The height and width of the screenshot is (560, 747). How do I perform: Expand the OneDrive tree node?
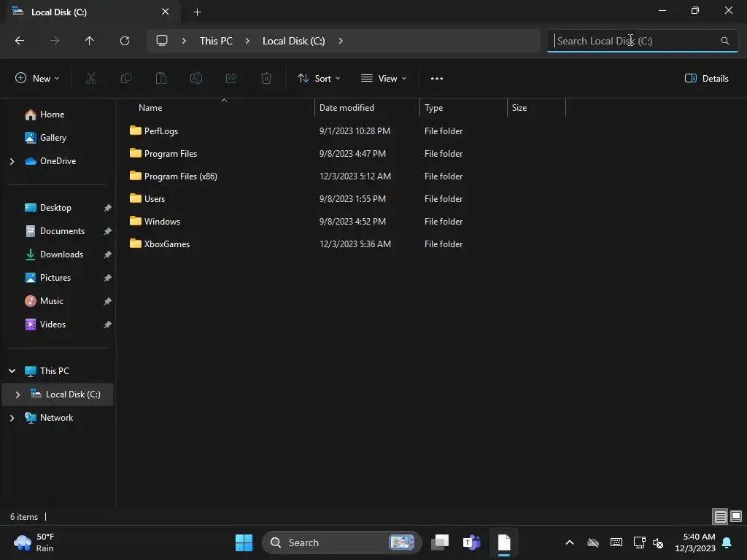pos(12,161)
